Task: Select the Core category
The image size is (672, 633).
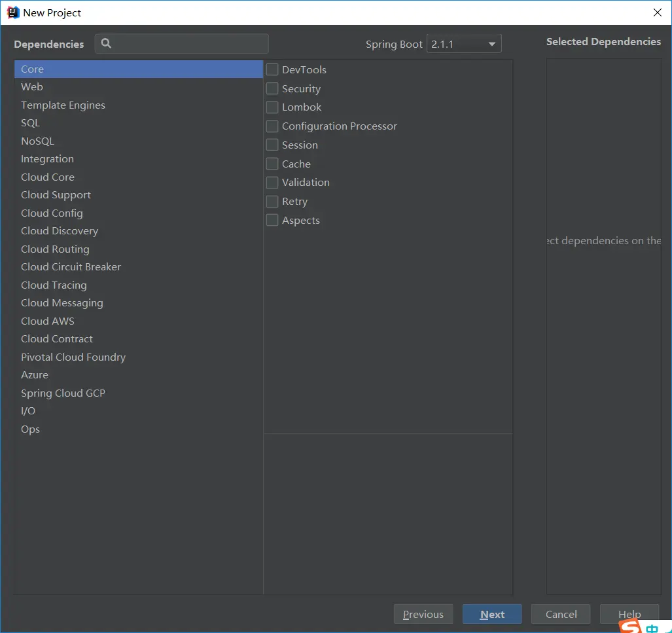Action: (139, 69)
